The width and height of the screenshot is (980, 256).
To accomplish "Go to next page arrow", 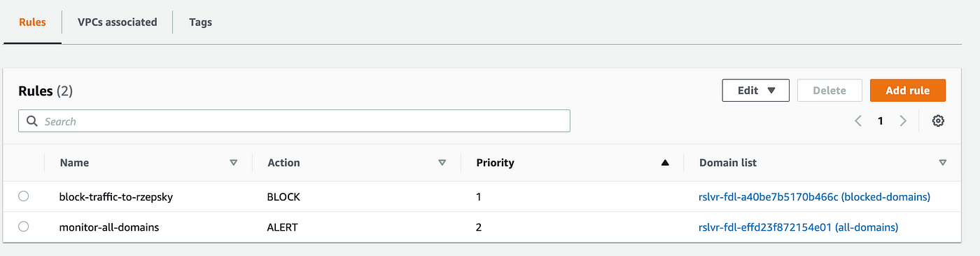I will (903, 121).
